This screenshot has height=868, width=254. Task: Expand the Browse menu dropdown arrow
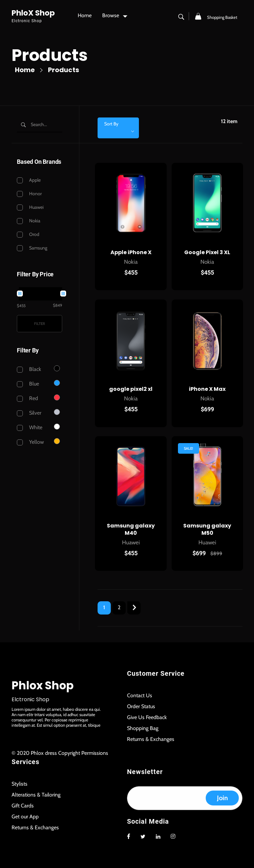[x=125, y=16]
